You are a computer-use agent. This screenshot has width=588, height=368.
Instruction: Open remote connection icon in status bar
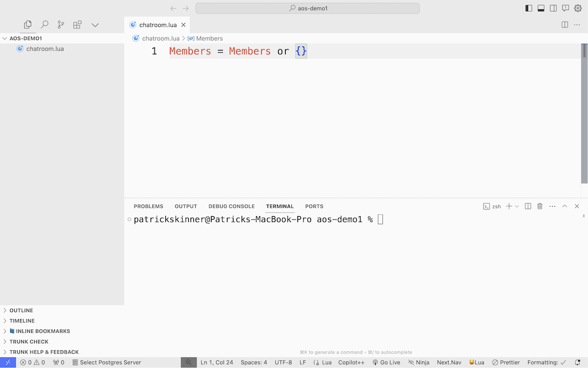[x=7, y=362]
